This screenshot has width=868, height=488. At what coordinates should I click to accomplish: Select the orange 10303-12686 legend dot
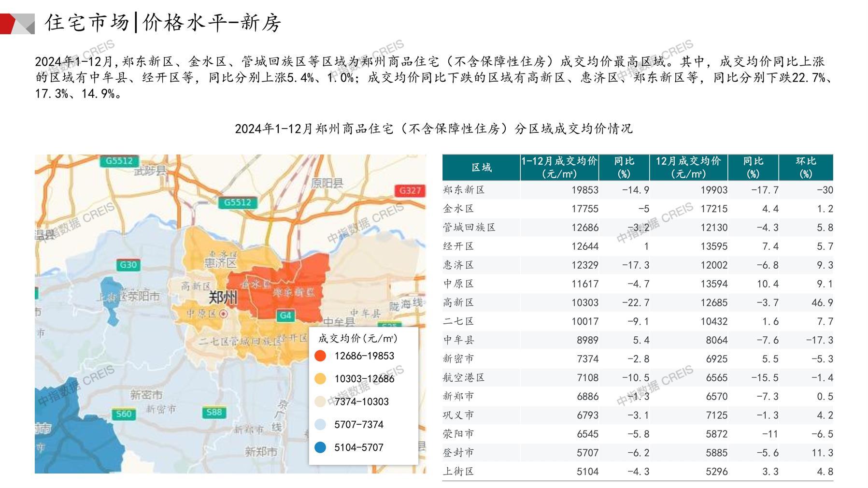point(320,379)
